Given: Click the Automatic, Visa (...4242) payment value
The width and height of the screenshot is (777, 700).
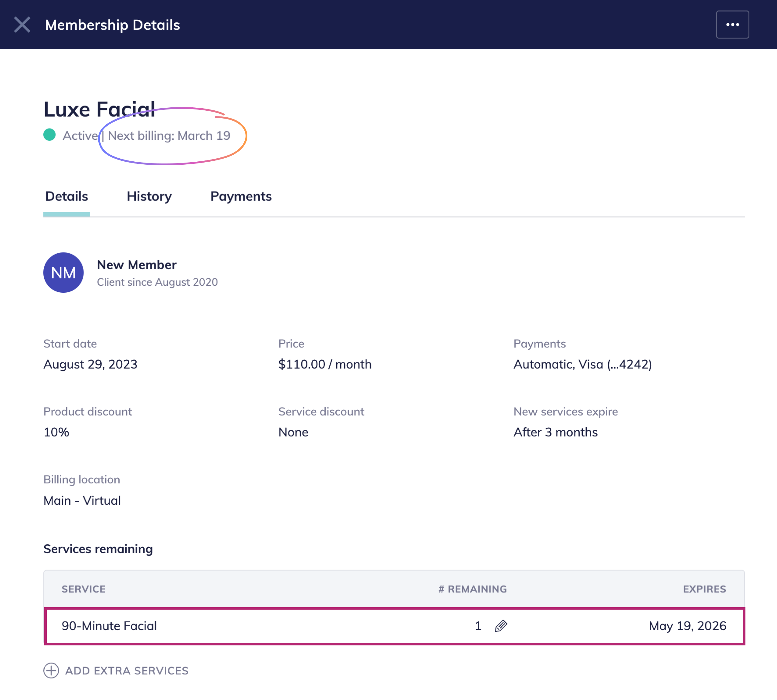Looking at the screenshot, I should click(x=582, y=364).
